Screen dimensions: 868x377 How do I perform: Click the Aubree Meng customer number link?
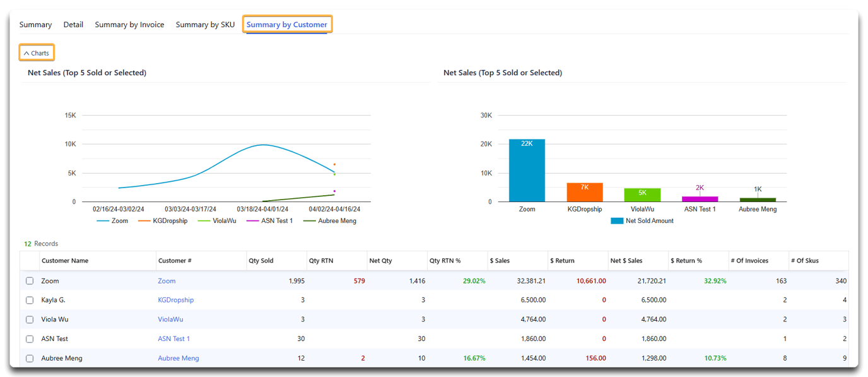(x=179, y=358)
